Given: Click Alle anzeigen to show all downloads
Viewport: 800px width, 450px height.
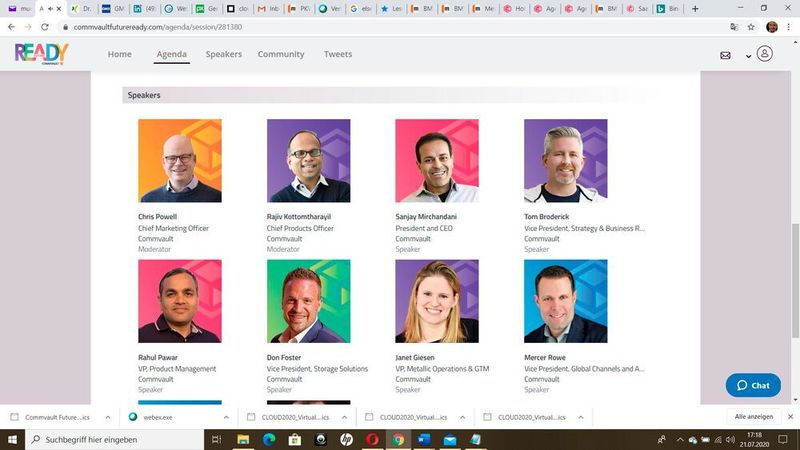Looking at the screenshot, I should [754, 417].
